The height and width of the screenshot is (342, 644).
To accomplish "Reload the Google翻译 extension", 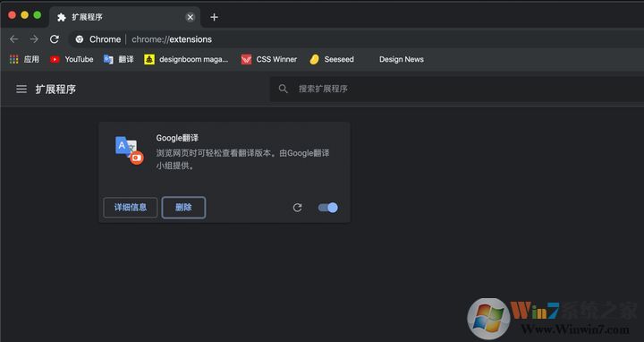I will pos(297,208).
